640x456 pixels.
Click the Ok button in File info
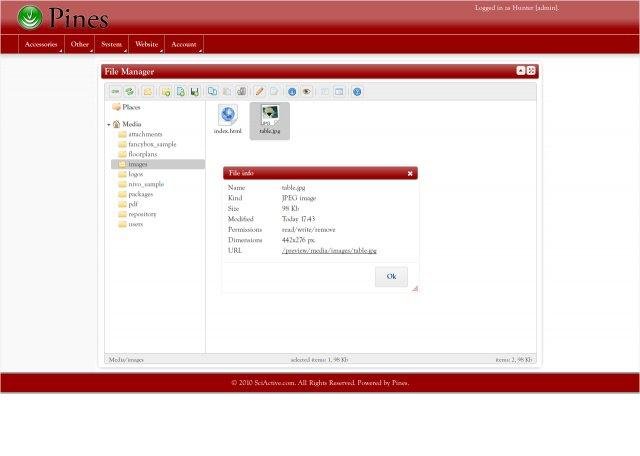point(391,276)
